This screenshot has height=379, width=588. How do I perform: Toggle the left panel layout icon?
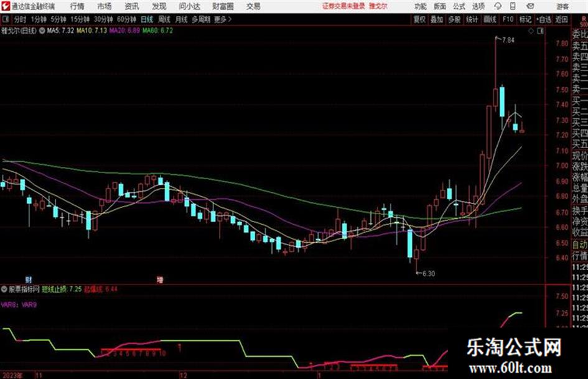click(x=5, y=19)
